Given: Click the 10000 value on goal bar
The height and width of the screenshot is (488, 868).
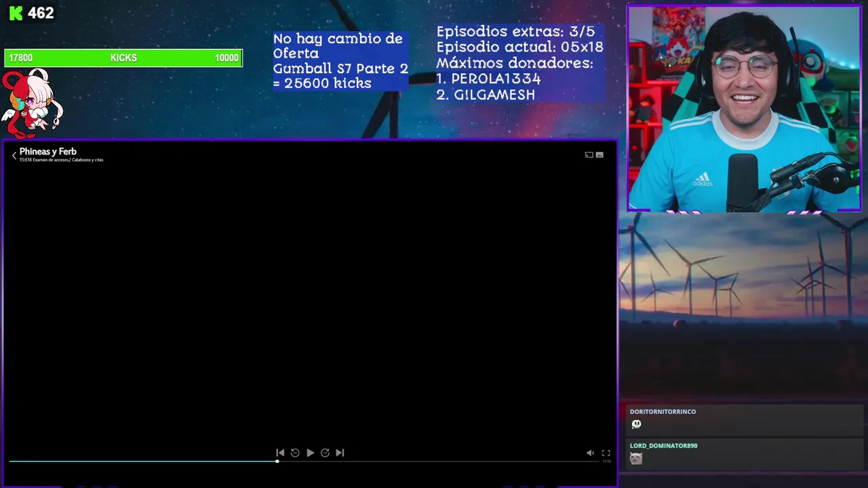Looking at the screenshot, I should pos(226,58).
